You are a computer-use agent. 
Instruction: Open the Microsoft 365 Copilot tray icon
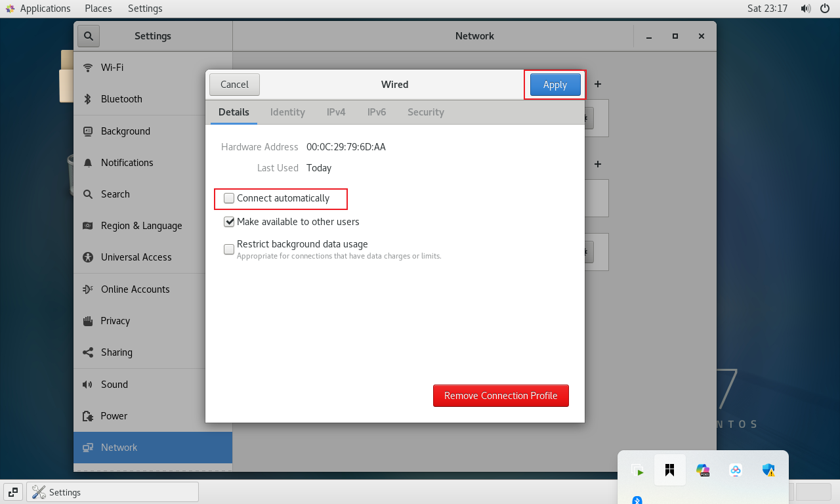pyautogui.click(x=703, y=470)
